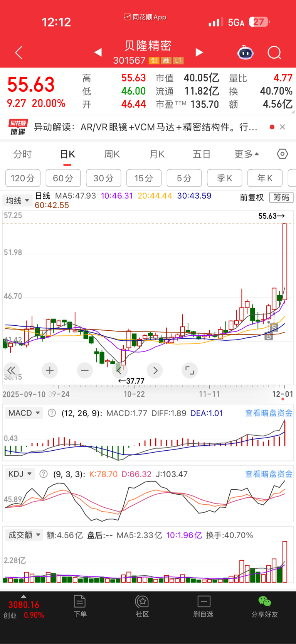Open KDJ indicator help question mark
The height and width of the screenshot is (644, 296).
tap(44, 474)
